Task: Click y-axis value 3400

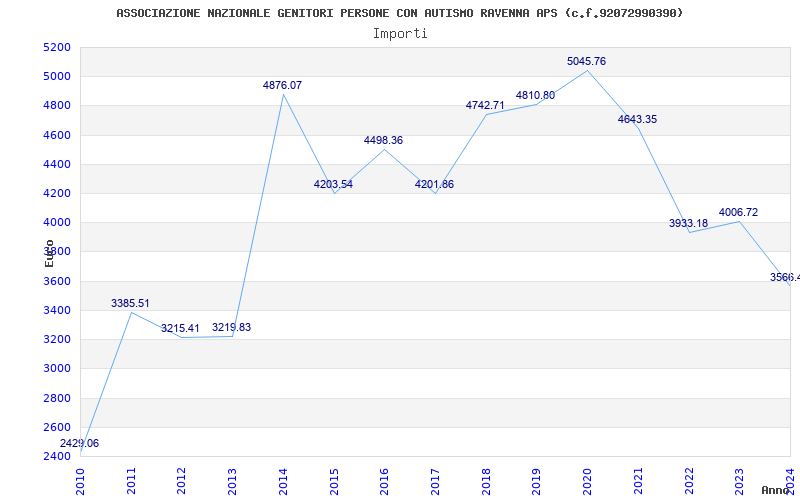Action: tap(58, 310)
